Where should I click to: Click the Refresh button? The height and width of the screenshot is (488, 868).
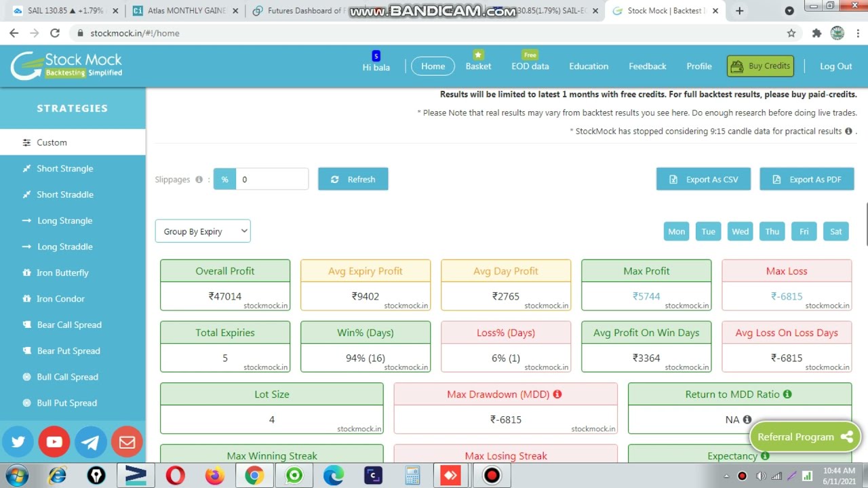(x=353, y=179)
